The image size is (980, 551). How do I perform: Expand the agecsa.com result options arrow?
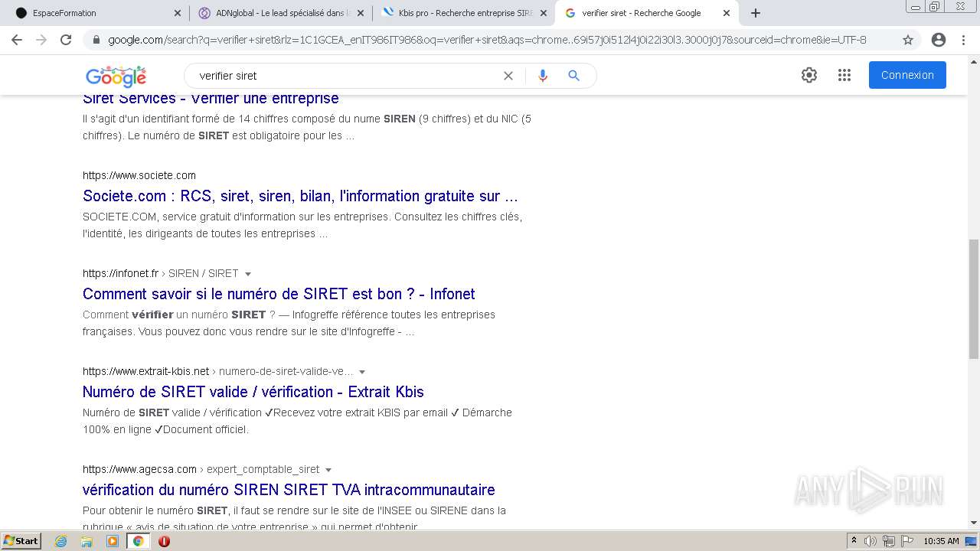click(328, 470)
